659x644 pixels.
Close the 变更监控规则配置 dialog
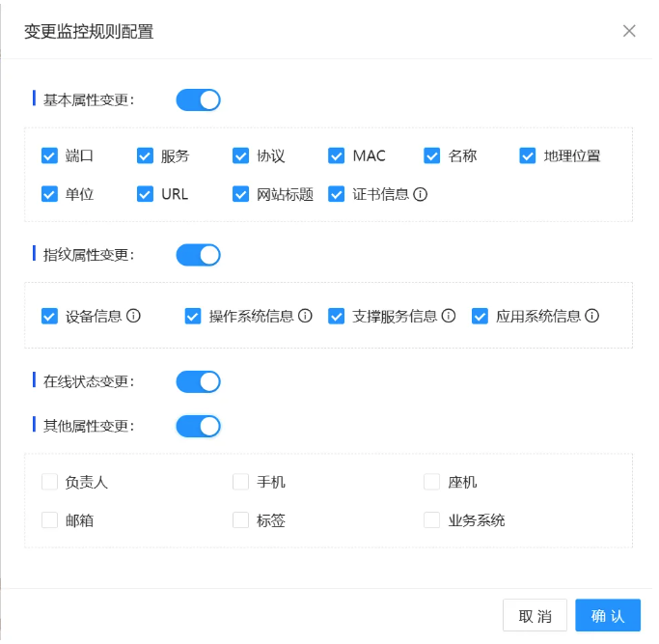click(x=629, y=31)
